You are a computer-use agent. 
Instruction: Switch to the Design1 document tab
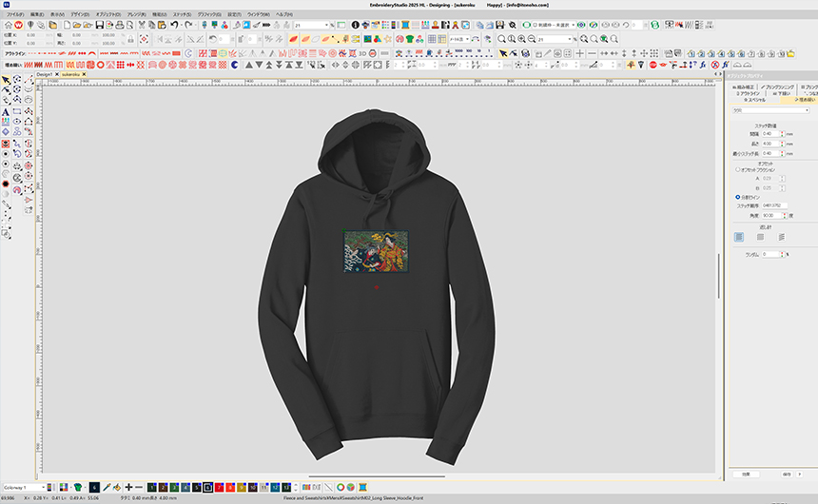click(44, 73)
